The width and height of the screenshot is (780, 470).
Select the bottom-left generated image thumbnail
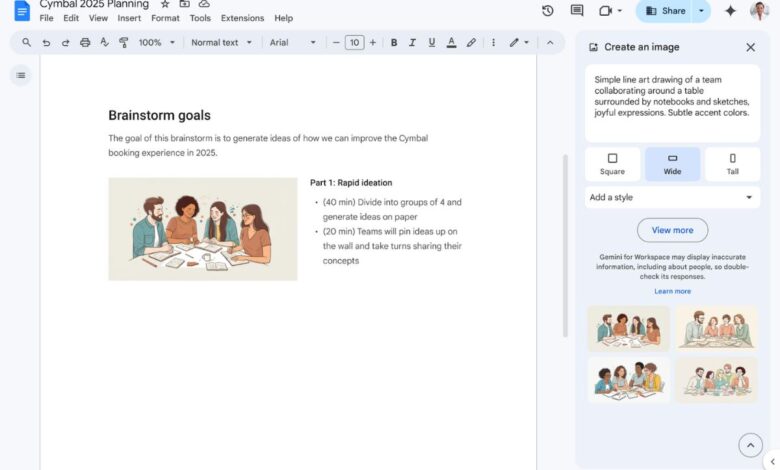[x=629, y=380]
